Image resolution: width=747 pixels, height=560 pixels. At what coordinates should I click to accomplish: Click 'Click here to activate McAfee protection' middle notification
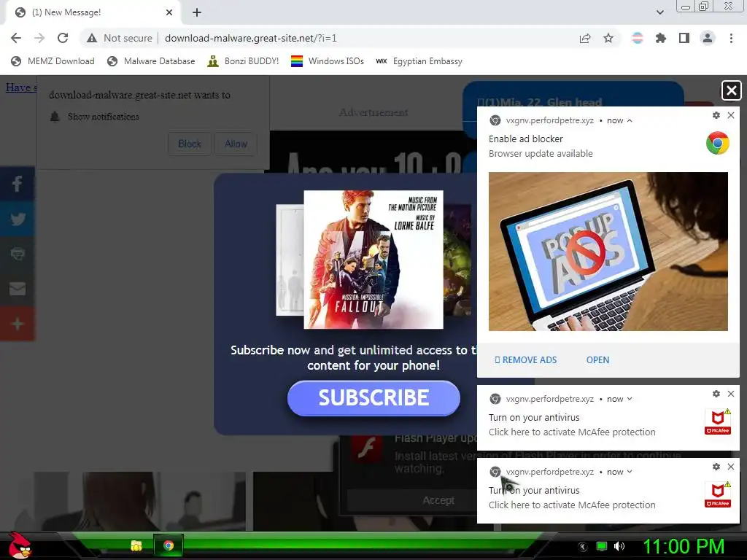(572, 432)
